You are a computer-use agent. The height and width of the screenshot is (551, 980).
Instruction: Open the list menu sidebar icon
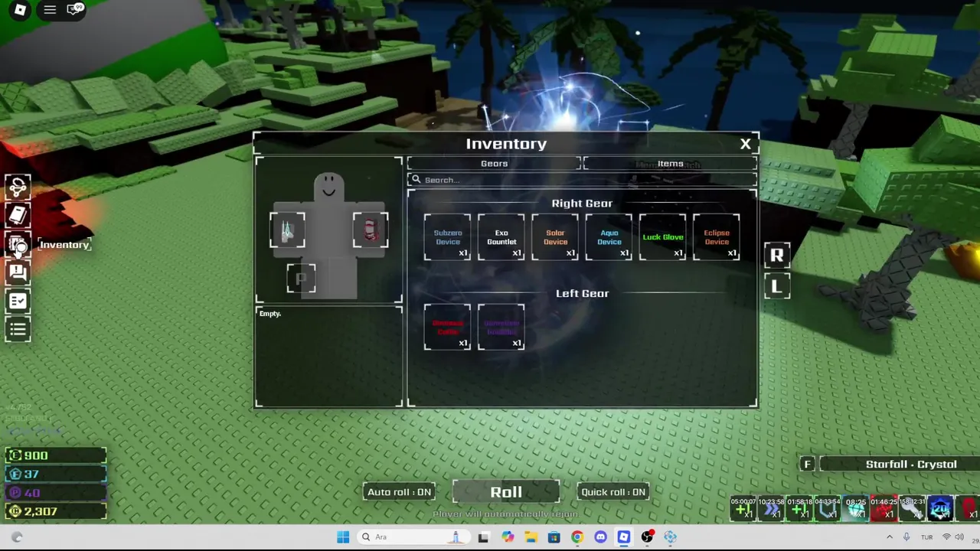point(18,330)
